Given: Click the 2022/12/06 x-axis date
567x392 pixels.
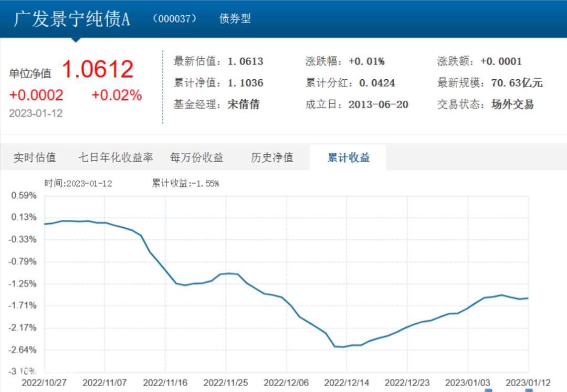Looking at the screenshot, I should pyautogui.click(x=286, y=383).
